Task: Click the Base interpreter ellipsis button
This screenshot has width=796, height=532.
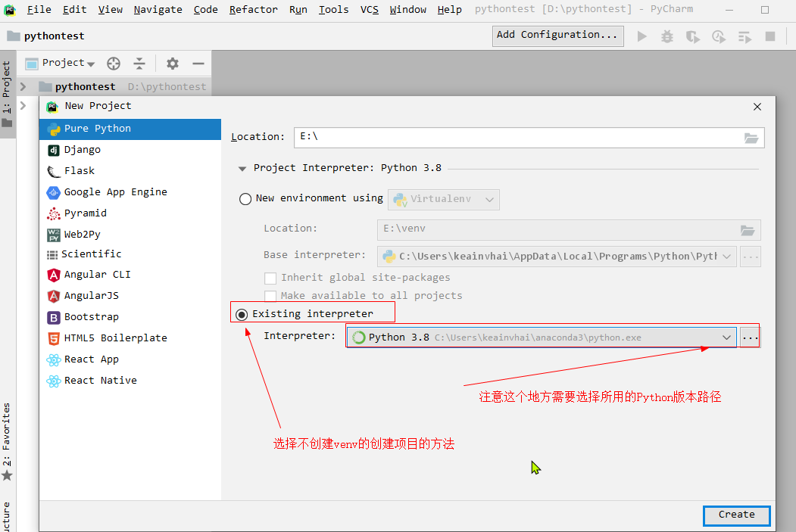Action: pyautogui.click(x=751, y=257)
